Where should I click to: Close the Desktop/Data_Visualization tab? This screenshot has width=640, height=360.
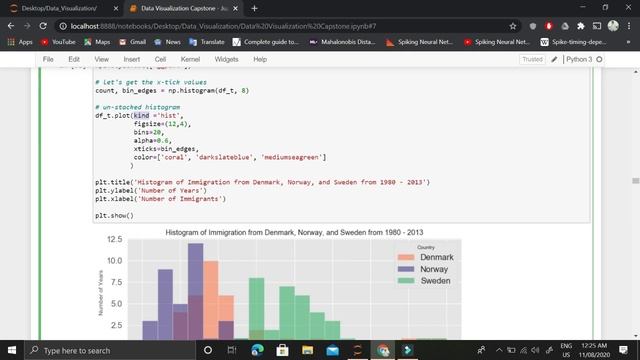coord(116,8)
